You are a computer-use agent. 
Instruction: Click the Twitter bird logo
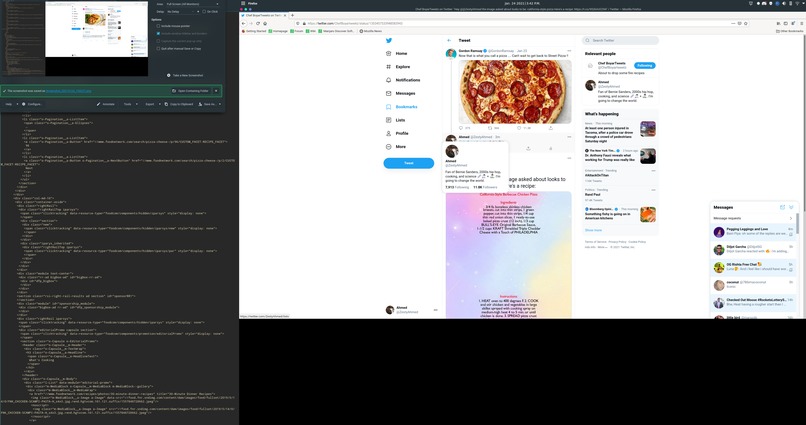[389, 40]
